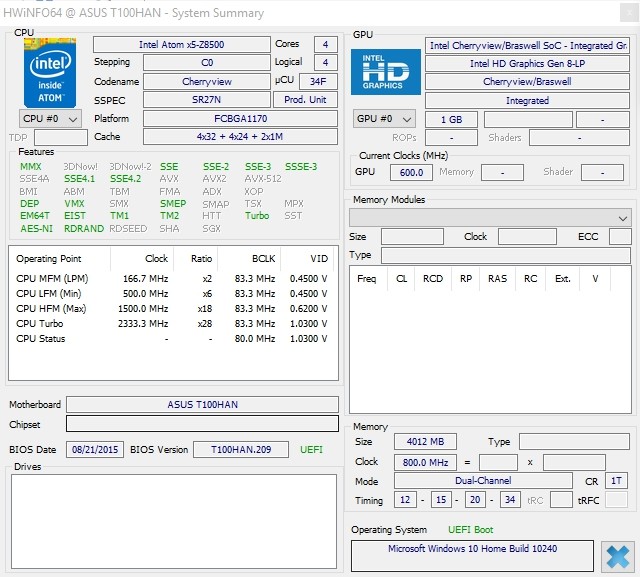Click the Memory Size 4012 MB field
The height and width of the screenshot is (577, 640).
coord(425,442)
